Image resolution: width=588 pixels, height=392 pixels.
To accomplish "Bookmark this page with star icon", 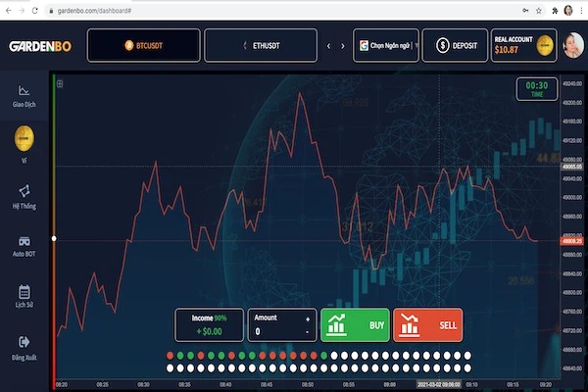I will pyautogui.click(x=538, y=9).
